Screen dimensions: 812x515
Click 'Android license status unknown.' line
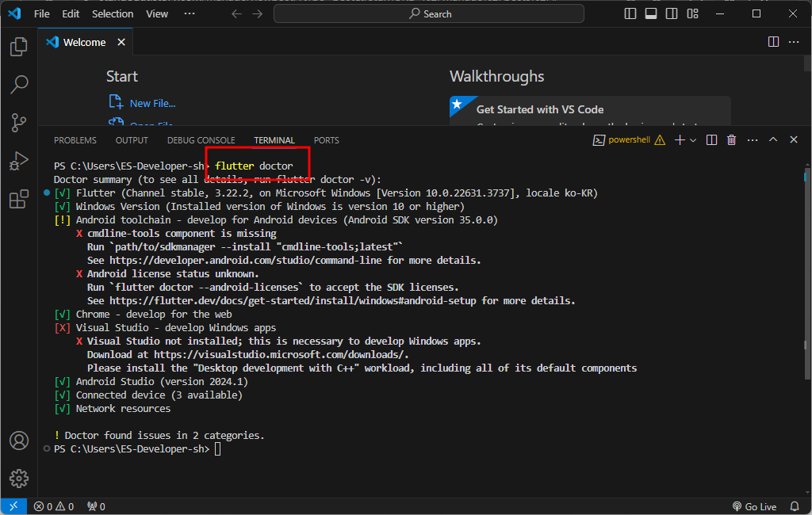coord(173,274)
